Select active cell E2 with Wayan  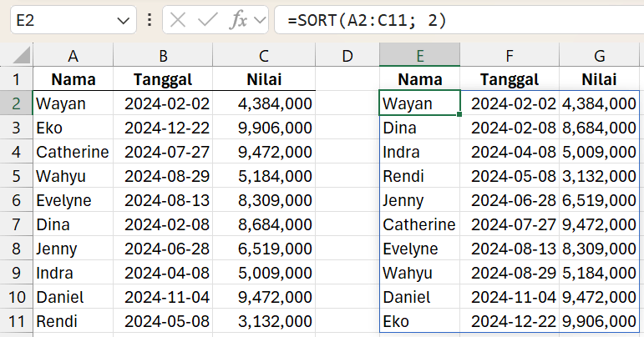[x=420, y=103]
